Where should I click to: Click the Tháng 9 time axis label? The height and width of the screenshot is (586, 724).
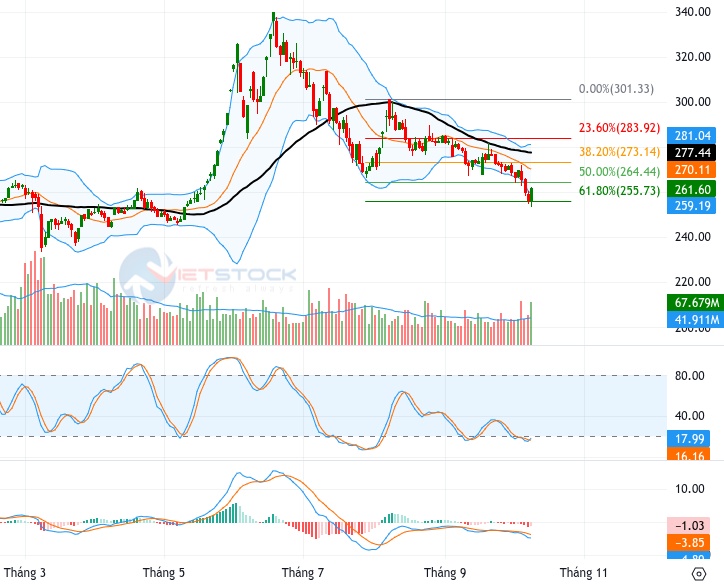(445, 573)
